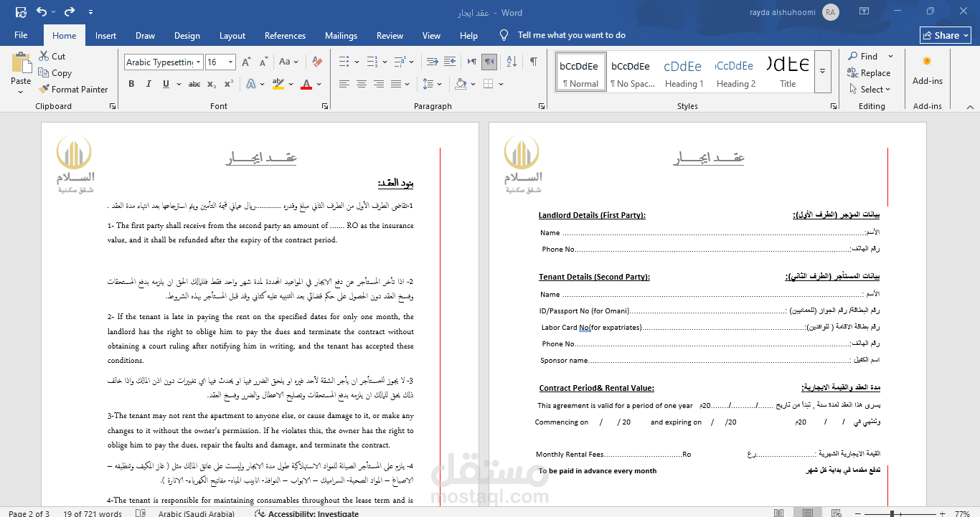Open the File menu
This screenshot has width=980, height=517.
[x=21, y=35]
